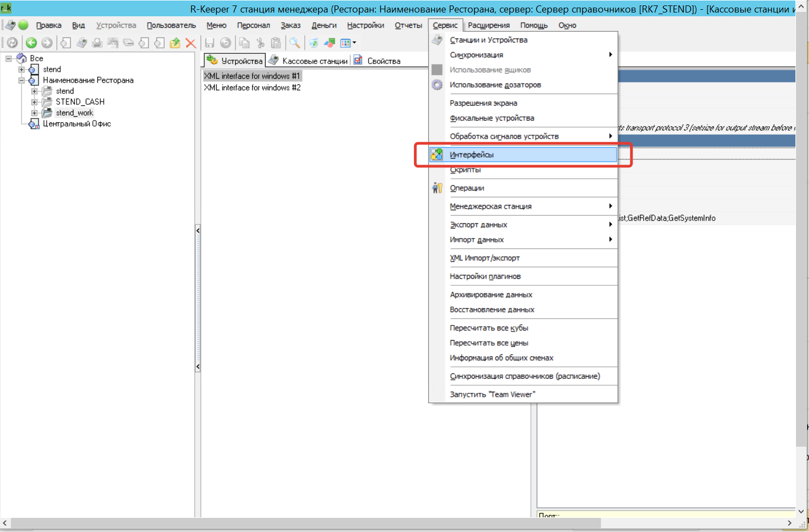809x532 pixels.
Task: Select Центральный Офис in the tree
Action: point(77,124)
